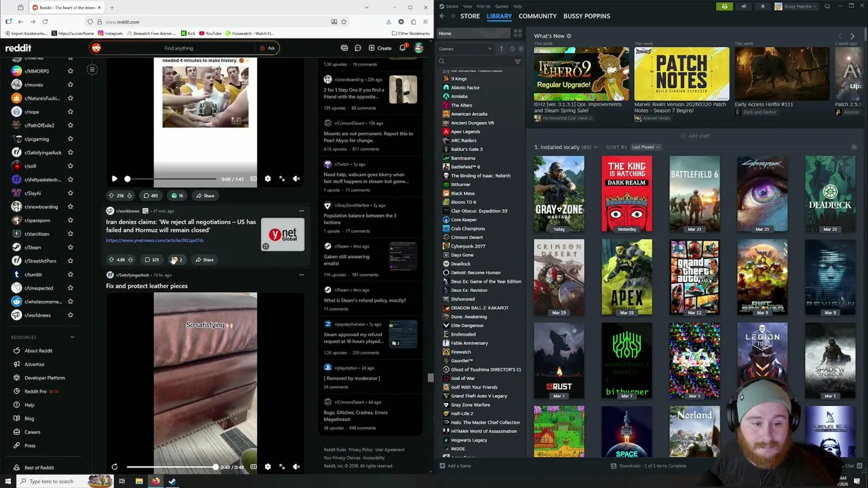Go to the Steam COMMUNITY tab
868x488 pixels.
pyautogui.click(x=538, y=16)
